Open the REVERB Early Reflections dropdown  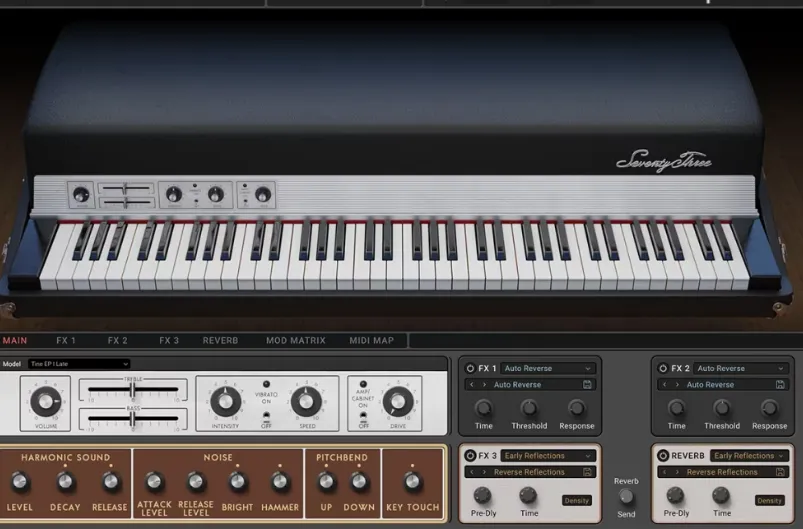749,456
